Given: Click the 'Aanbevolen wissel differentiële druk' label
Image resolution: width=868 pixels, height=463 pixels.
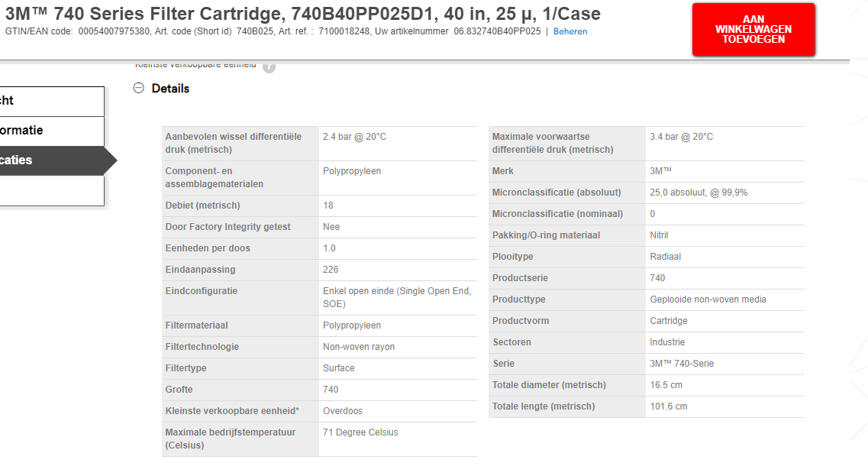Looking at the screenshot, I should pos(234,143).
